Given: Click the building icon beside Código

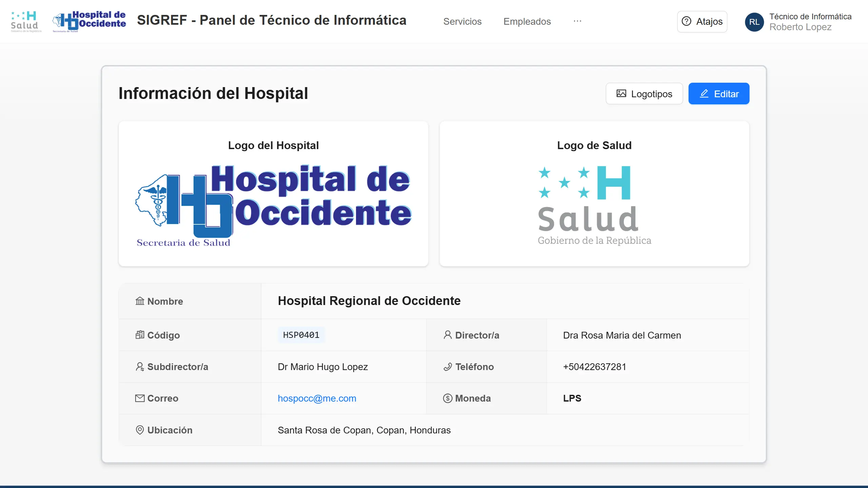Looking at the screenshot, I should coord(140,335).
